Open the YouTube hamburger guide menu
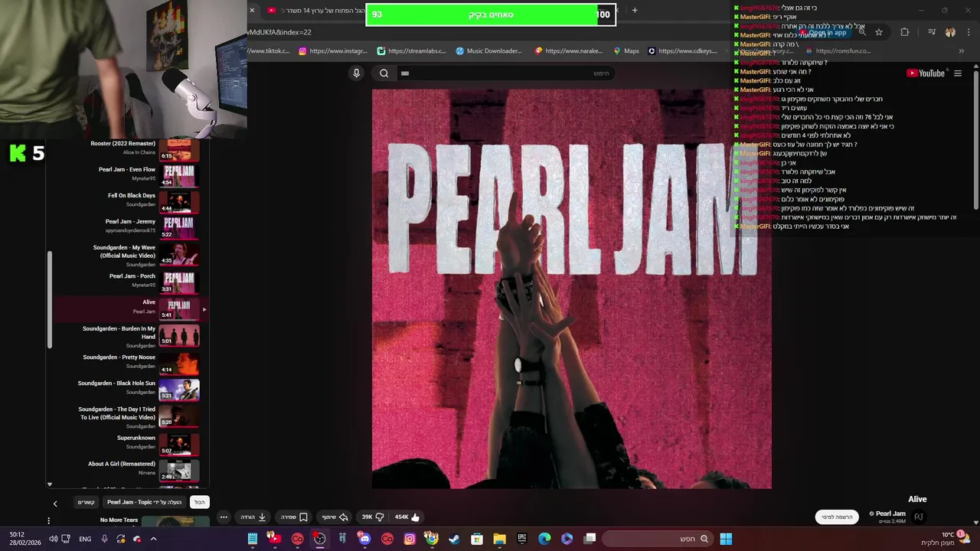The height and width of the screenshot is (551, 980). (958, 73)
